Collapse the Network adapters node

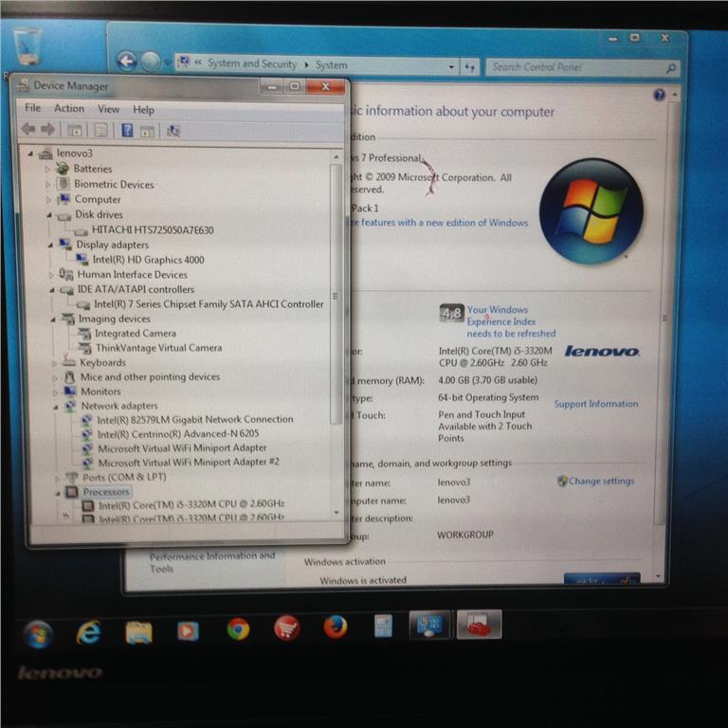(56, 408)
